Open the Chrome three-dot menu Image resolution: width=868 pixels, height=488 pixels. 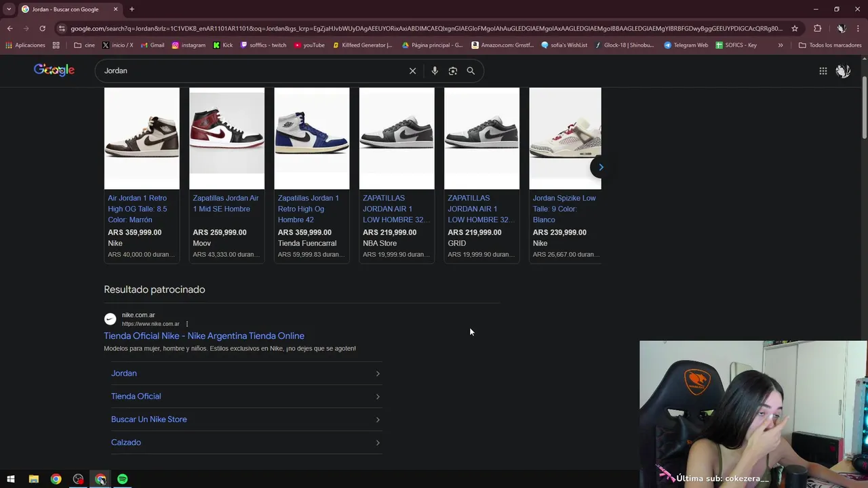(x=859, y=28)
